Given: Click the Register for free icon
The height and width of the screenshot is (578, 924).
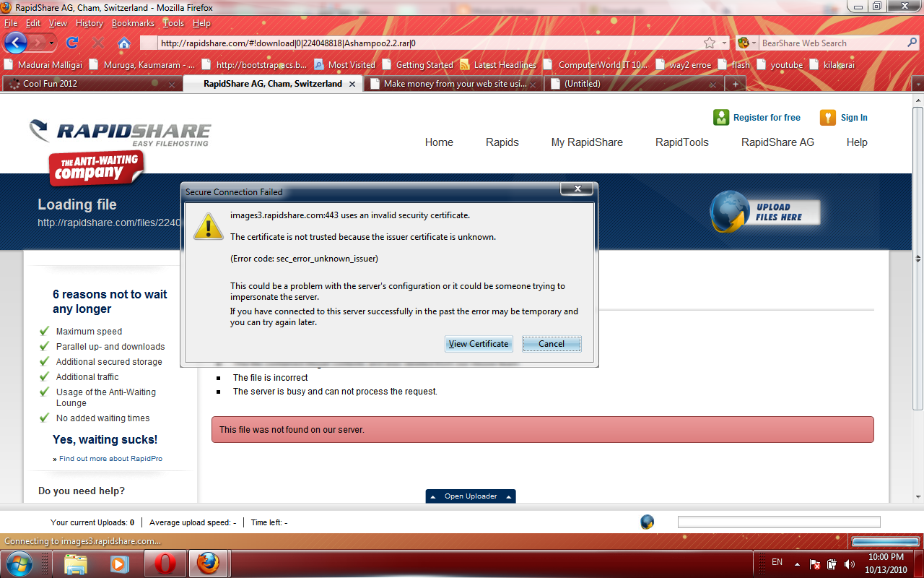Looking at the screenshot, I should pos(721,118).
